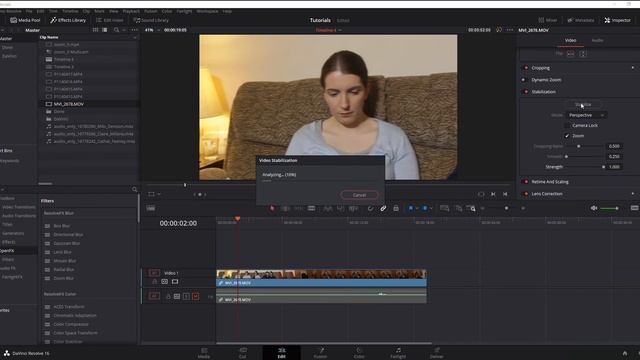Switch to the Media page

tap(204, 353)
